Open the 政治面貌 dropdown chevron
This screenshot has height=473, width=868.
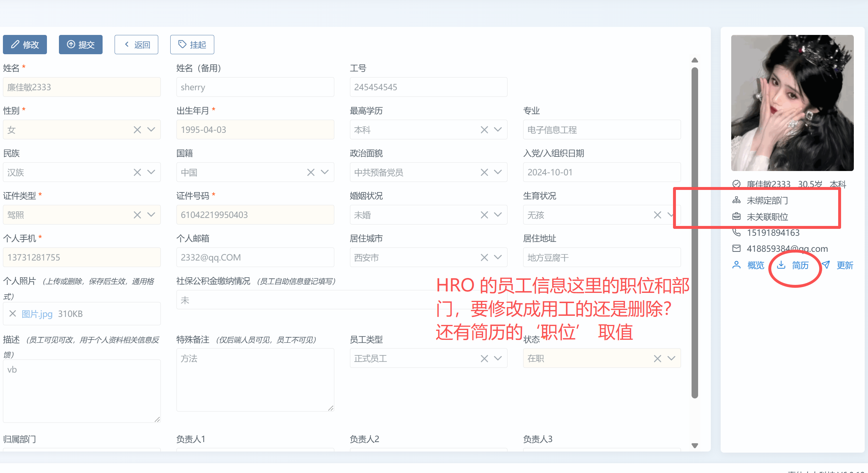coord(498,172)
